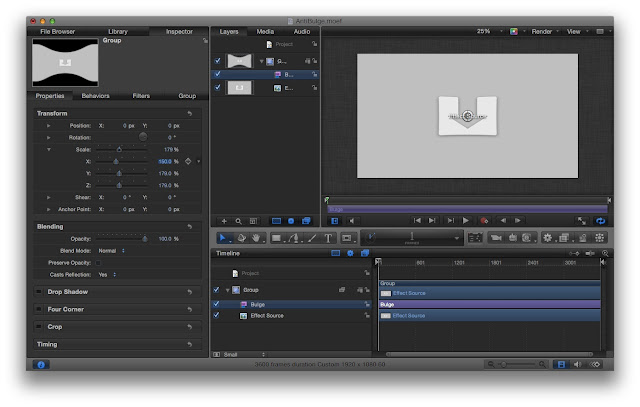Enable the Four Corner checkbox
The image size is (640, 407).
39,309
